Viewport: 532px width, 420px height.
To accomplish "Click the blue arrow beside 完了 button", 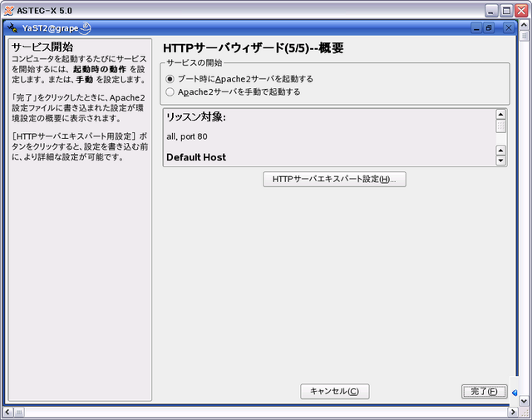I will 515,393.
